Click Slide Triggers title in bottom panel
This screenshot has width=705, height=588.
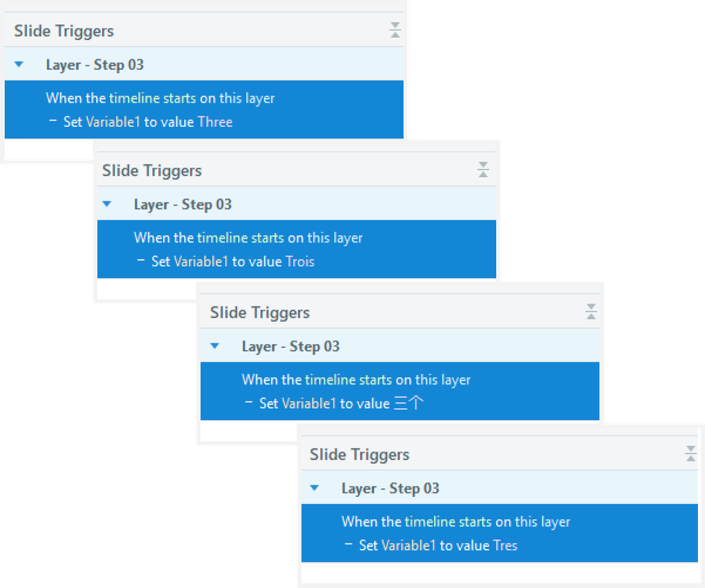[x=359, y=455]
